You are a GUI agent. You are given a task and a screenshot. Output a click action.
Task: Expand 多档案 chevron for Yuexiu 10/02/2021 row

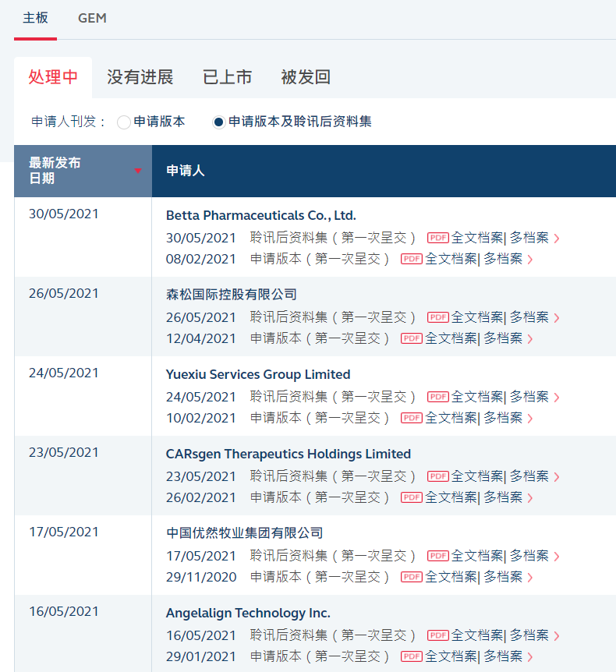530,419
